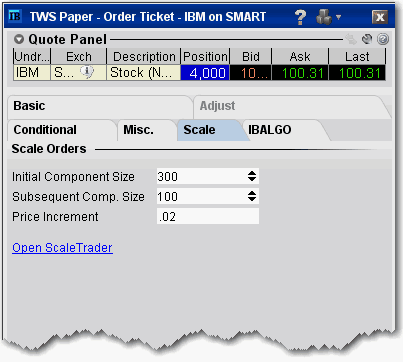Click the round Quote Panel help icon

click(x=383, y=39)
